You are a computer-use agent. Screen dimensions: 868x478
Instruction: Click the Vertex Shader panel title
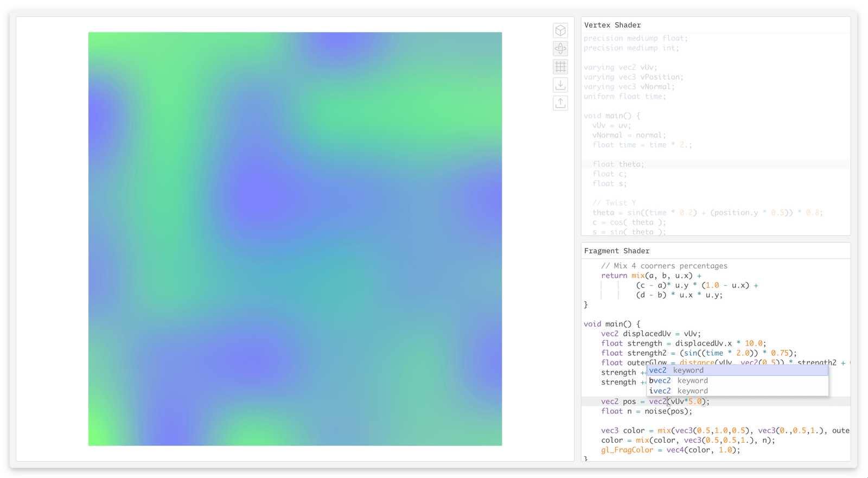point(612,25)
